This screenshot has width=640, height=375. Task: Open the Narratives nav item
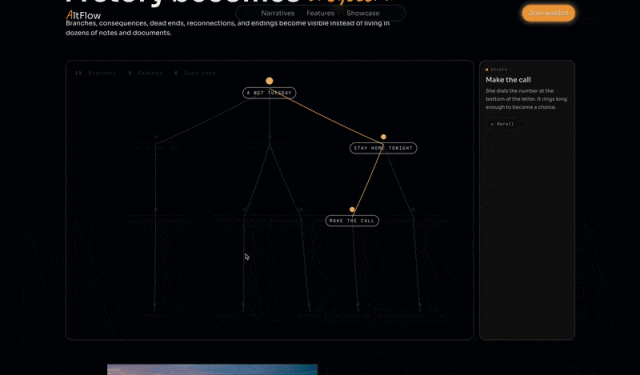[x=278, y=13]
